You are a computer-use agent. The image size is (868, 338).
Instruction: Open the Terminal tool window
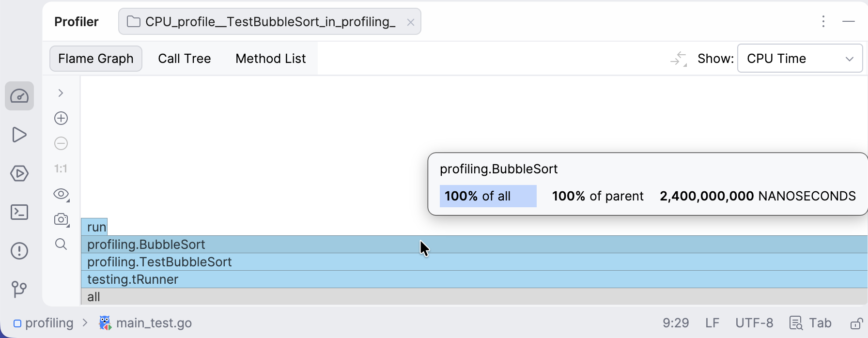click(x=19, y=212)
